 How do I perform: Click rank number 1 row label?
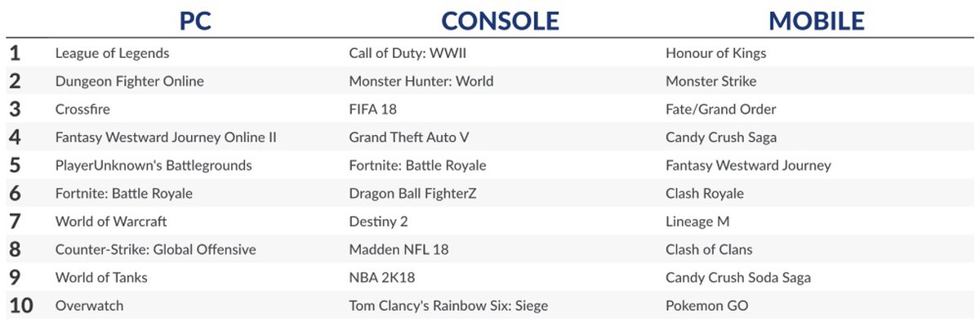[15, 53]
